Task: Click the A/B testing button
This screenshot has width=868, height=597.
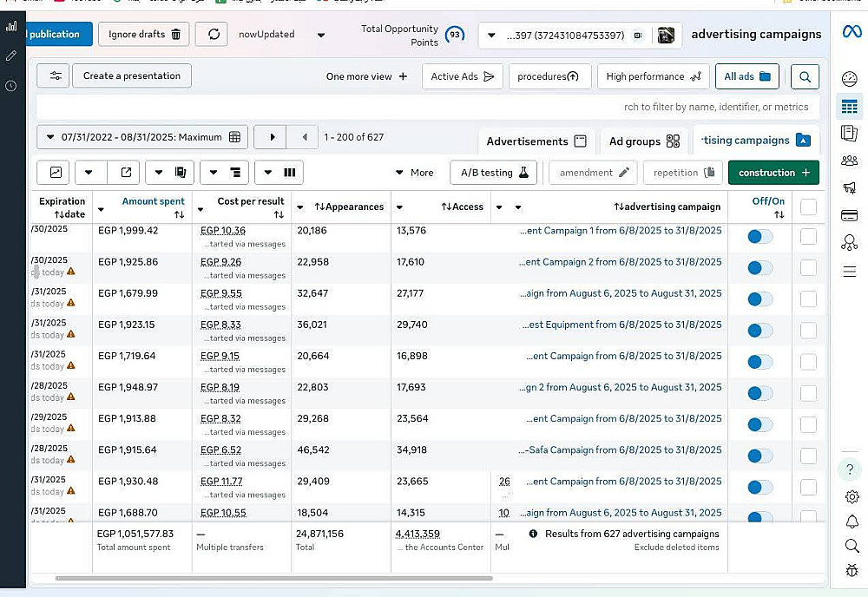Action: click(x=493, y=173)
